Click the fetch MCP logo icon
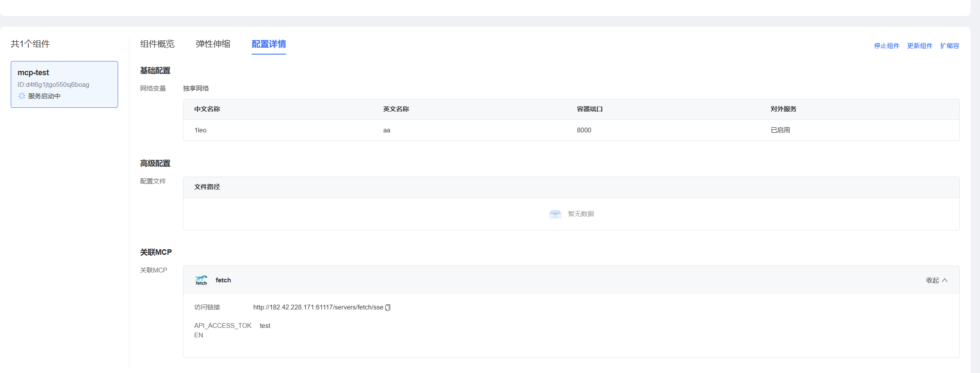The width and height of the screenshot is (980, 373). point(201,280)
